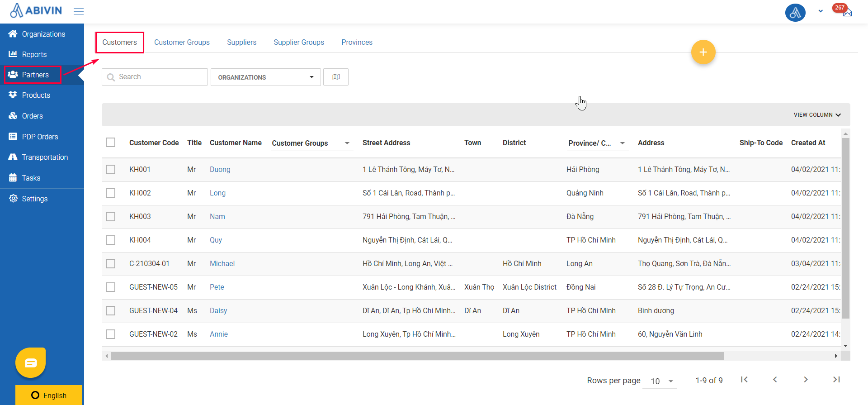Check the KH004 row checkbox

[111, 240]
